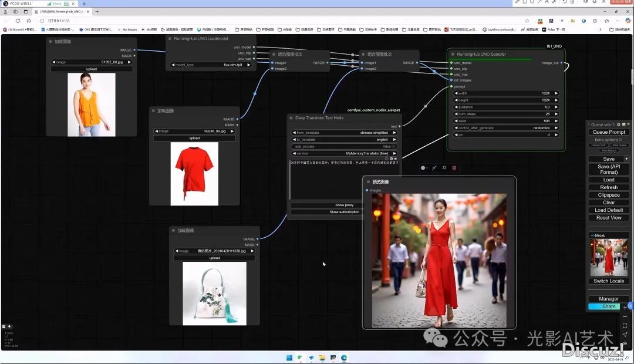The image size is (634, 364).
Task: Collapse the handbag load image node
Action: [x=173, y=230]
